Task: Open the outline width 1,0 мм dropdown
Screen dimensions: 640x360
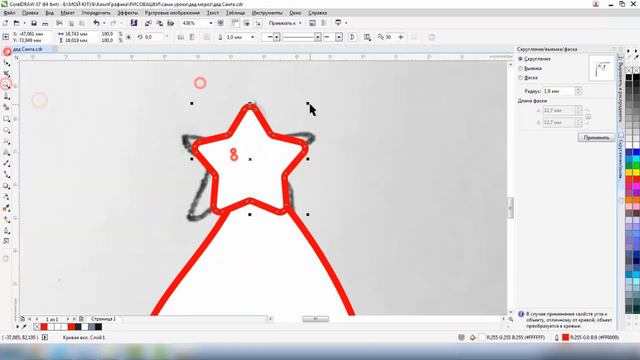Action: (252, 37)
